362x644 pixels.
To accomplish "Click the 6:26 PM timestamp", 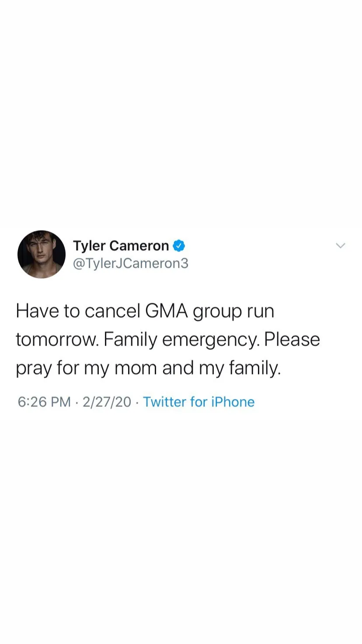I will (44, 402).
